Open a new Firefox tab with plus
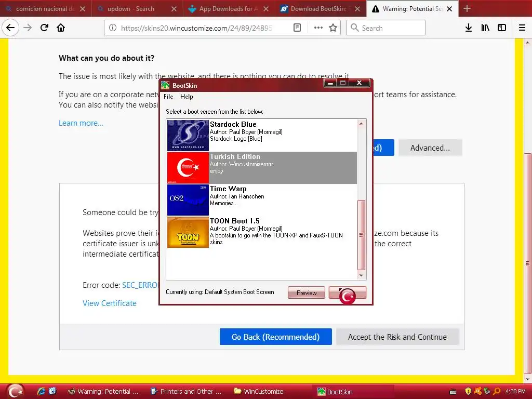This screenshot has height=399, width=532. coord(467,8)
